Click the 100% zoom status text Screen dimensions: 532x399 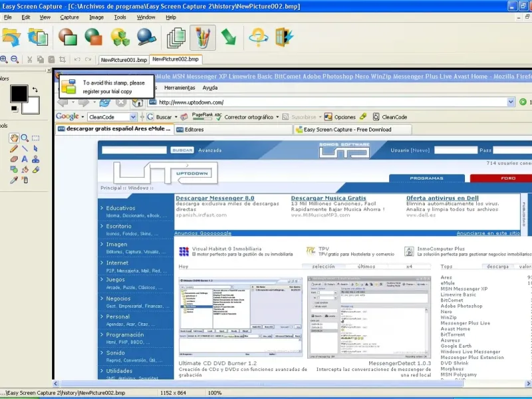pos(215,393)
